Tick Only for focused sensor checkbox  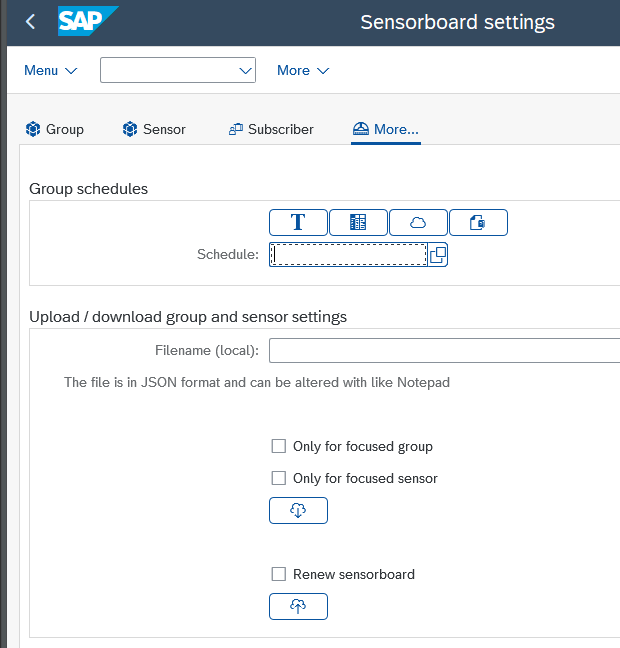click(x=279, y=478)
